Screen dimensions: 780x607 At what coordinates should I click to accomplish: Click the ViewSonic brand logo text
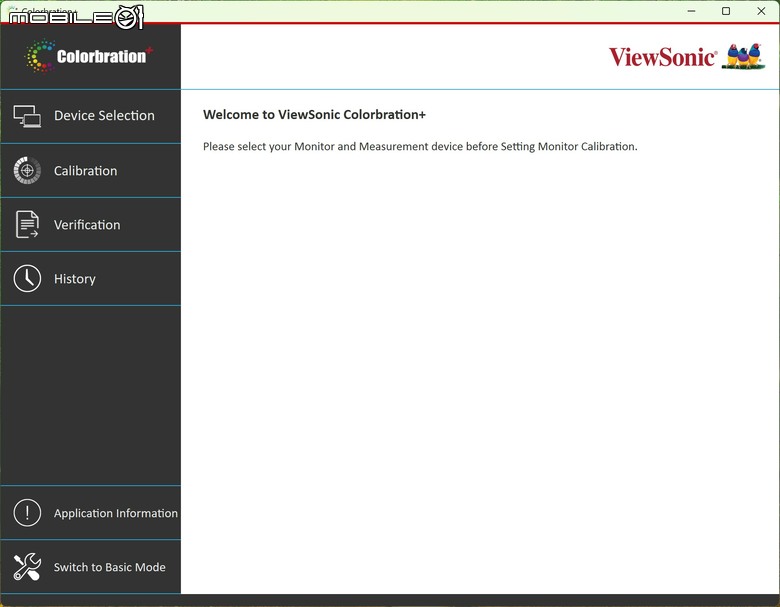point(663,57)
